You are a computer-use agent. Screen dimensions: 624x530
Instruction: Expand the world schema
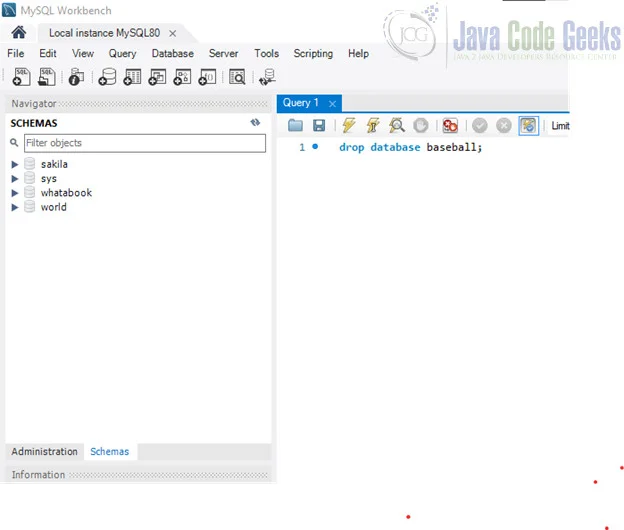pos(15,207)
